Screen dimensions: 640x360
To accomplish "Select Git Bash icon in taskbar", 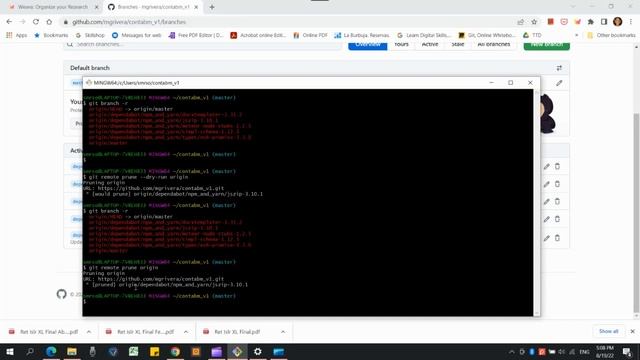I will coord(237,351).
